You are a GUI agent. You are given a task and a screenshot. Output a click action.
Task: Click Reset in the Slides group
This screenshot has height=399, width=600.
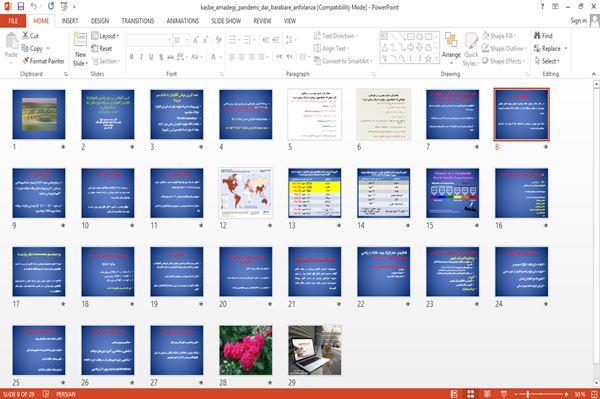(x=102, y=48)
